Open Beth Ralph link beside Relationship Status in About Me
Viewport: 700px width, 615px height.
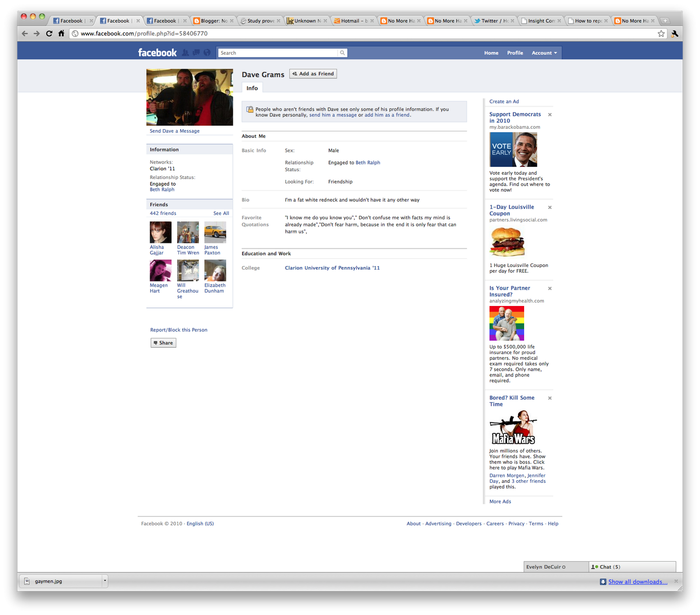(368, 162)
